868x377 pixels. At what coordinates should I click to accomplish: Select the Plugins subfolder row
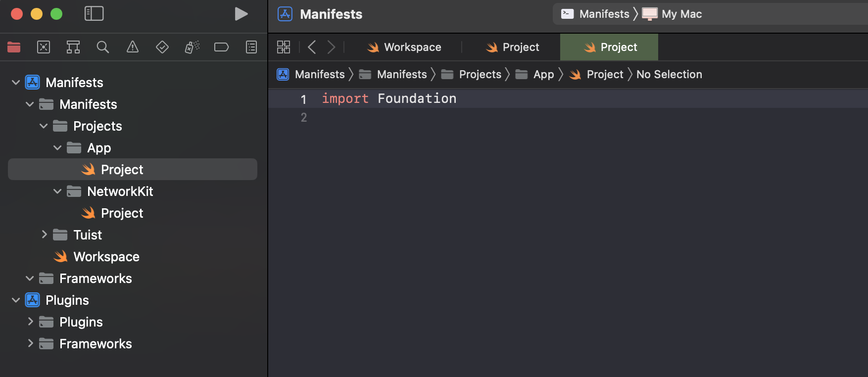(x=133, y=322)
